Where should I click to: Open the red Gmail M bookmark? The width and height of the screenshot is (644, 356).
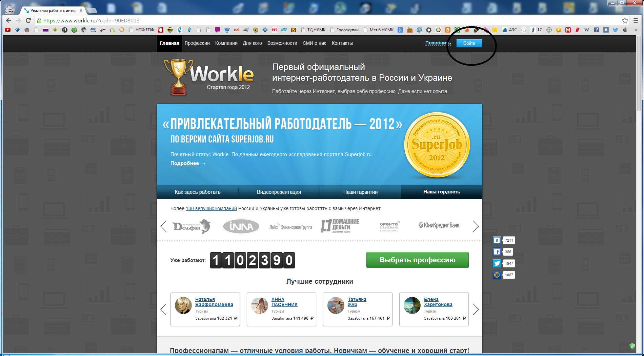click(x=568, y=30)
